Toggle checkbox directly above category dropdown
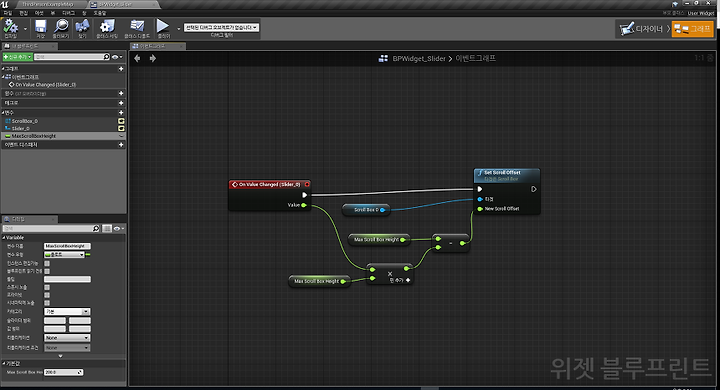This screenshot has width=720, height=390. [x=47, y=303]
